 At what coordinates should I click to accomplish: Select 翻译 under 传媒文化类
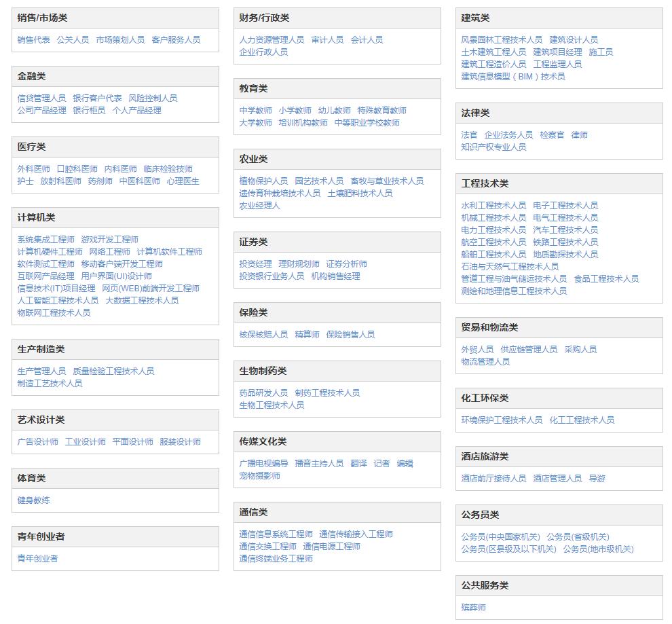click(x=358, y=464)
